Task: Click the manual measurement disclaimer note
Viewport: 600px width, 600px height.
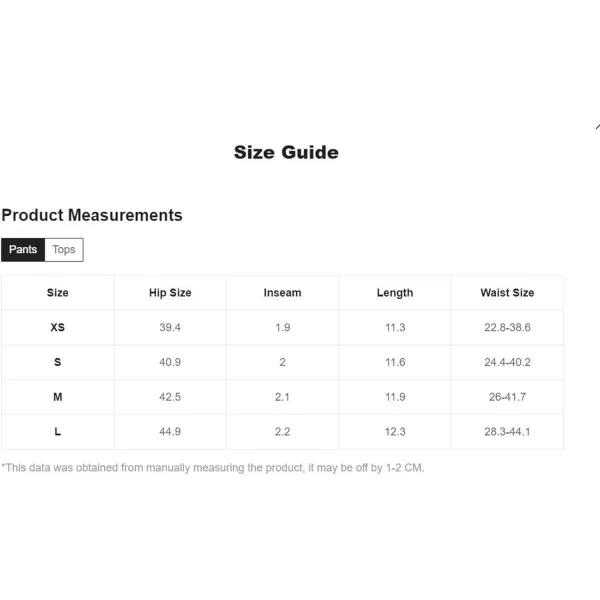Action: pyautogui.click(x=213, y=468)
